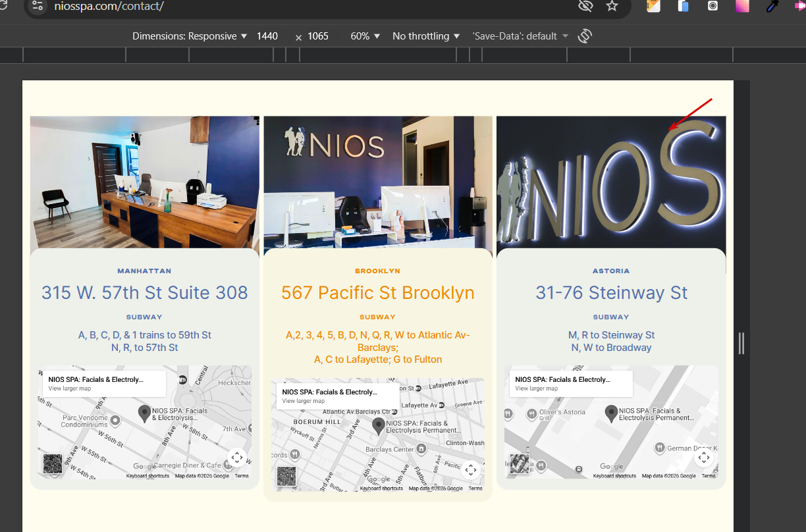
Task: Open the Dimensions: Responsive dropdown
Action: [190, 36]
